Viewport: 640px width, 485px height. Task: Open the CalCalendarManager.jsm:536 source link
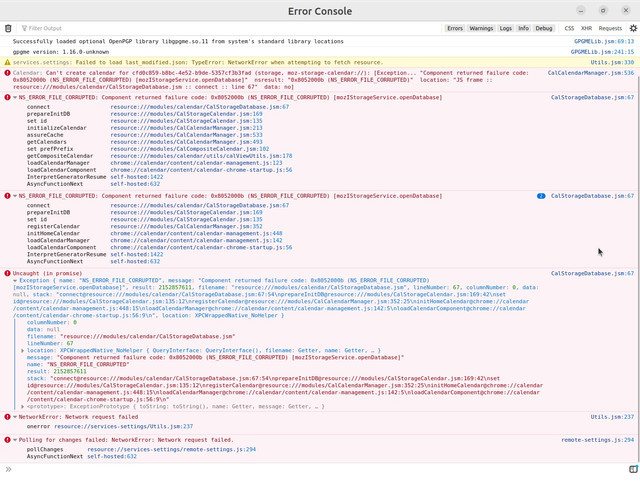tap(591, 73)
